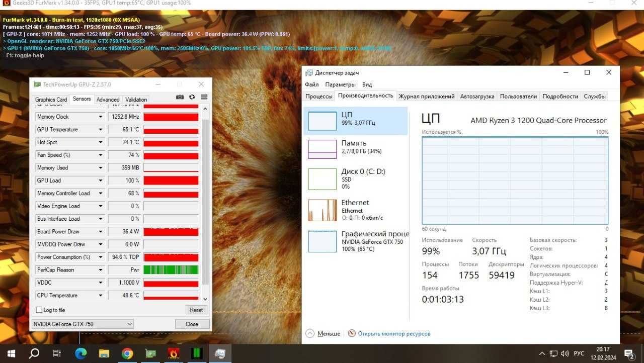Click the GPU-Z Close button
The height and width of the screenshot is (363, 644).
pos(192,324)
